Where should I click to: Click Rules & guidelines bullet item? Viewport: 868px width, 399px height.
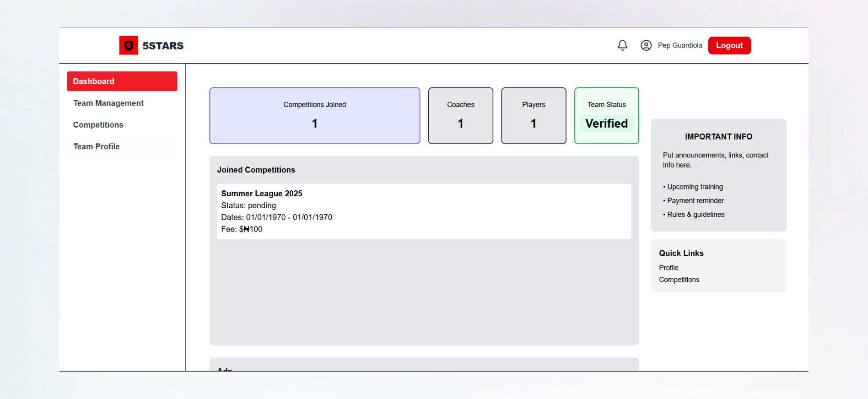tap(696, 214)
